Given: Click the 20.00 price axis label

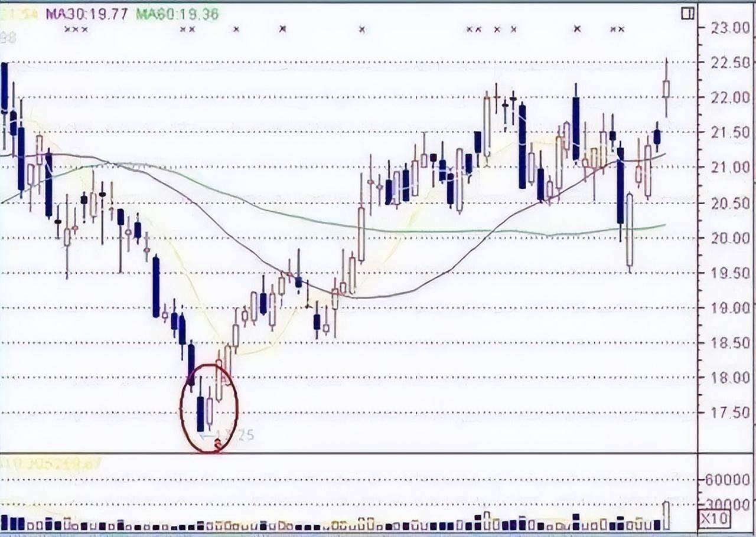Looking at the screenshot, I should [731, 238].
